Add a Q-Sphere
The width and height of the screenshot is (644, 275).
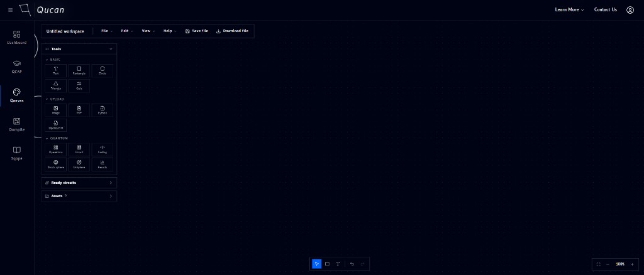79,164
